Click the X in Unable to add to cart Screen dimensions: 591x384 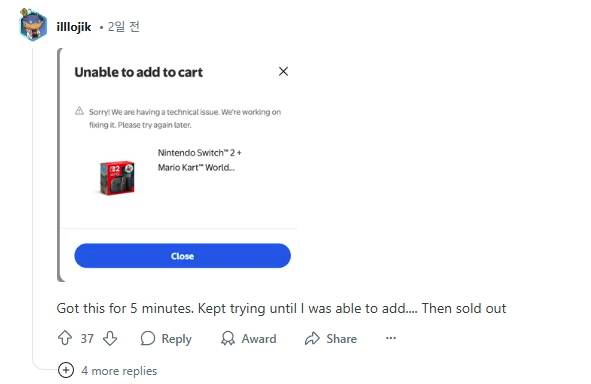[283, 71]
